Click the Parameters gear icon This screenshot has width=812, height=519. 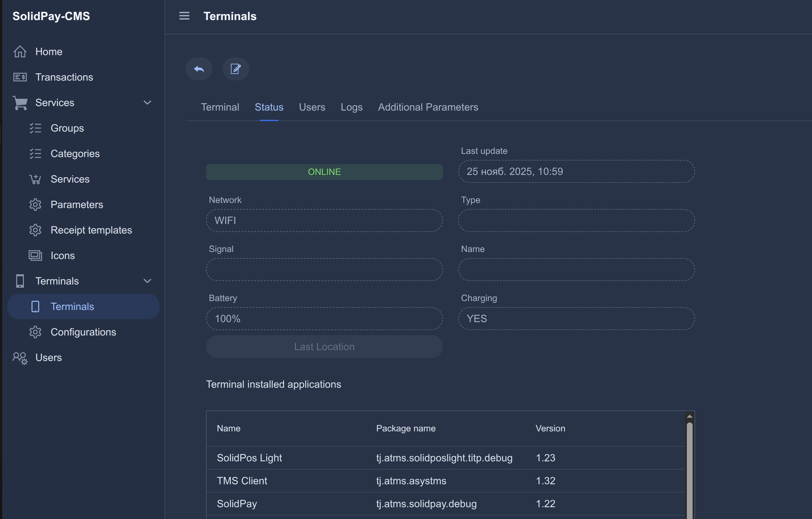tap(35, 205)
